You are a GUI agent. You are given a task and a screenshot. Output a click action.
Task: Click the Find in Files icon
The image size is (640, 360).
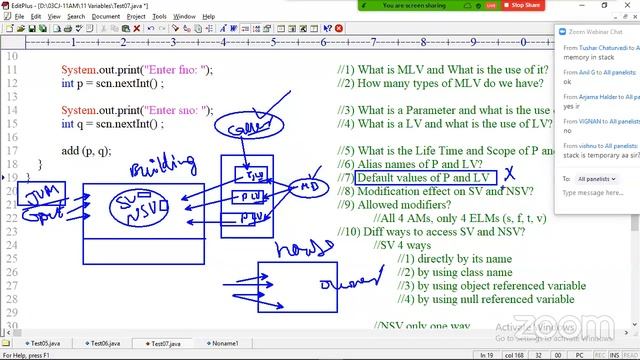click(198, 29)
